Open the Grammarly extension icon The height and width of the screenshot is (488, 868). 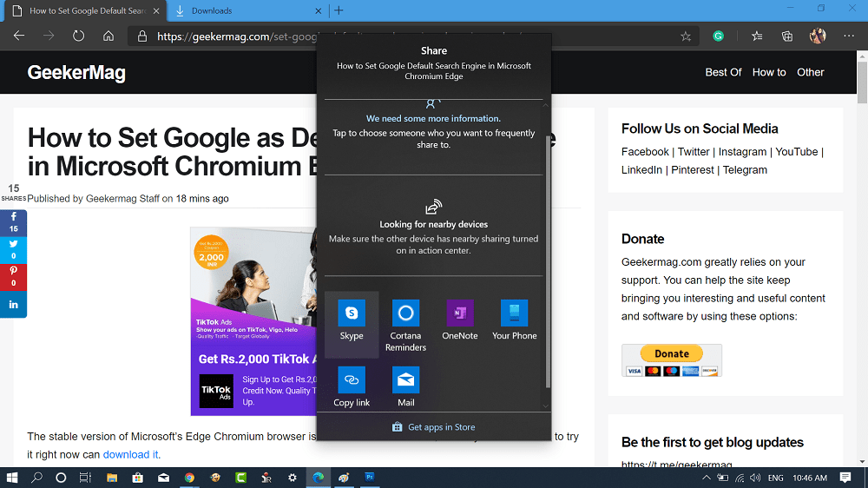tap(718, 36)
